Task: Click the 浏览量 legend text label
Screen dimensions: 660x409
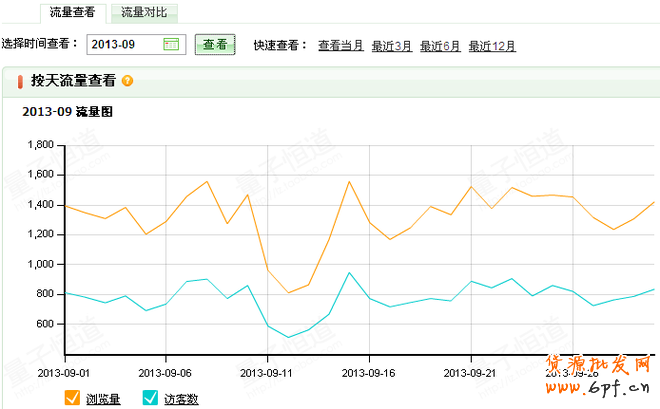Action: coord(102,399)
